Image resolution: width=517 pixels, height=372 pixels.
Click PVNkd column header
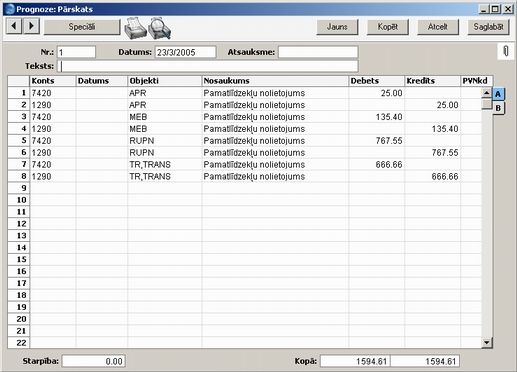point(476,81)
